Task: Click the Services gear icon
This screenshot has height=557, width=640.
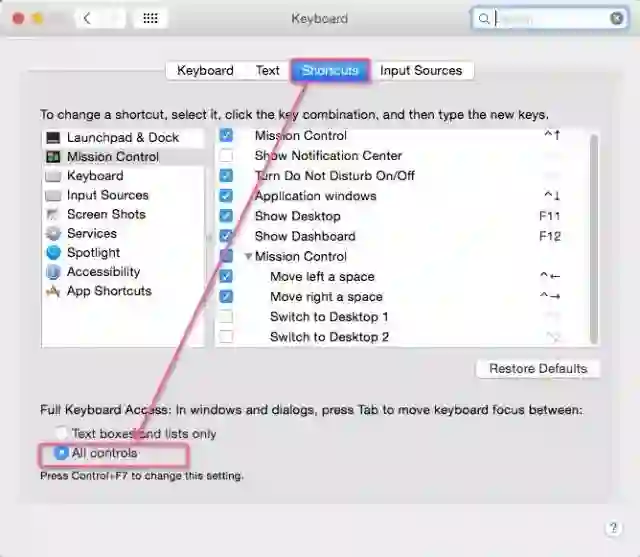Action: 53,233
